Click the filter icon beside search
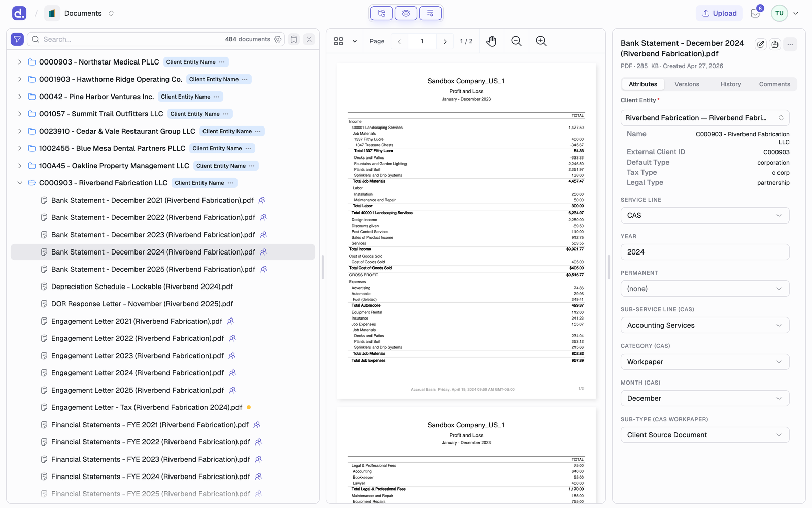The width and height of the screenshot is (812, 508). 17,39
